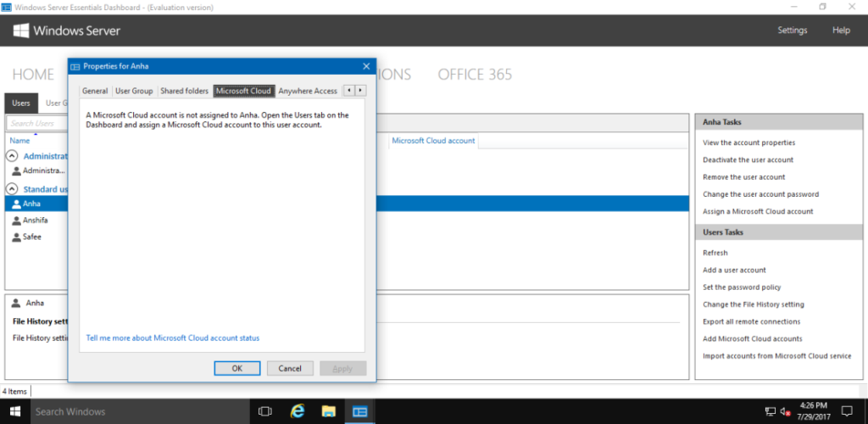Click Assign a Microsoft Cloud account
Viewport: 868px width, 424px height.
coord(758,211)
